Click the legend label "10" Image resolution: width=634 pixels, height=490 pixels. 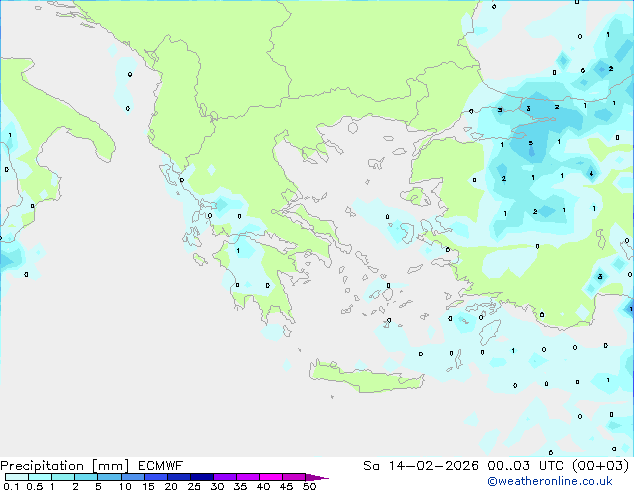[x=125, y=486]
